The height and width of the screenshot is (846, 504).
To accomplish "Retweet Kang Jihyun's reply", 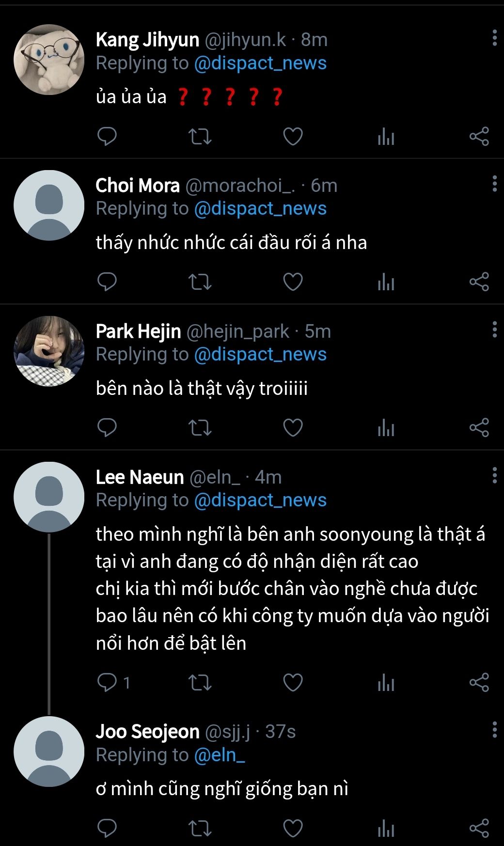I will [x=200, y=137].
